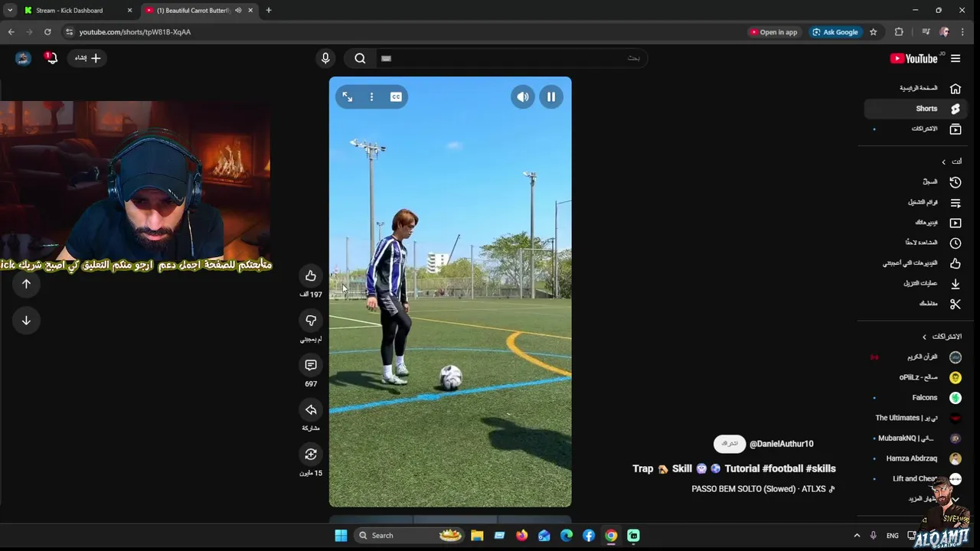This screenshot has width=980, height=551.
Task: Open Downloads in the sidebar
Action: 916,283
